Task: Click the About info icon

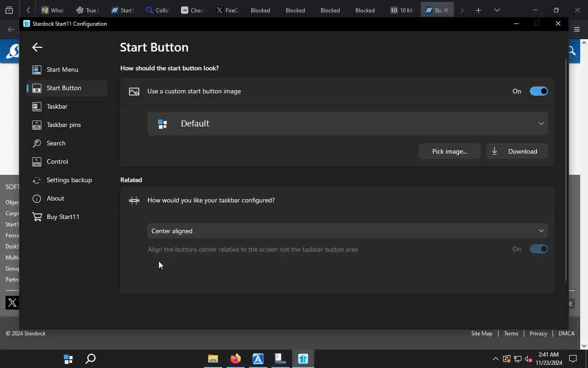Action: click(37, 198)
